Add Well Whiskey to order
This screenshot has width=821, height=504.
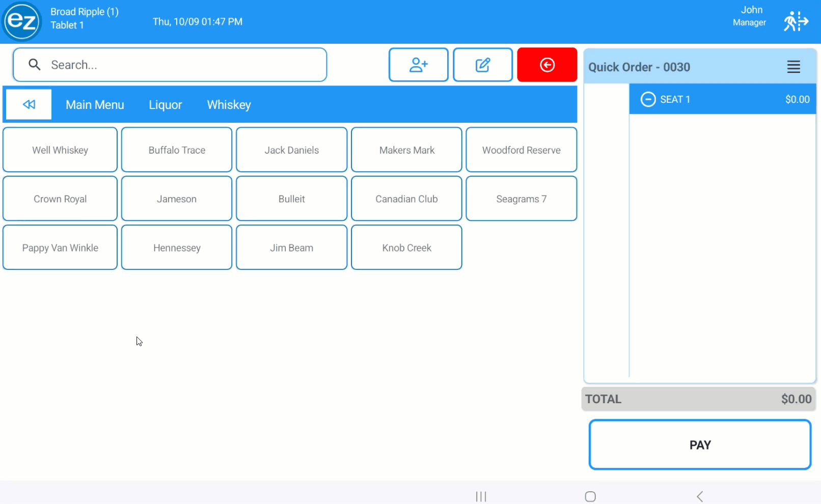click(60, 150)
